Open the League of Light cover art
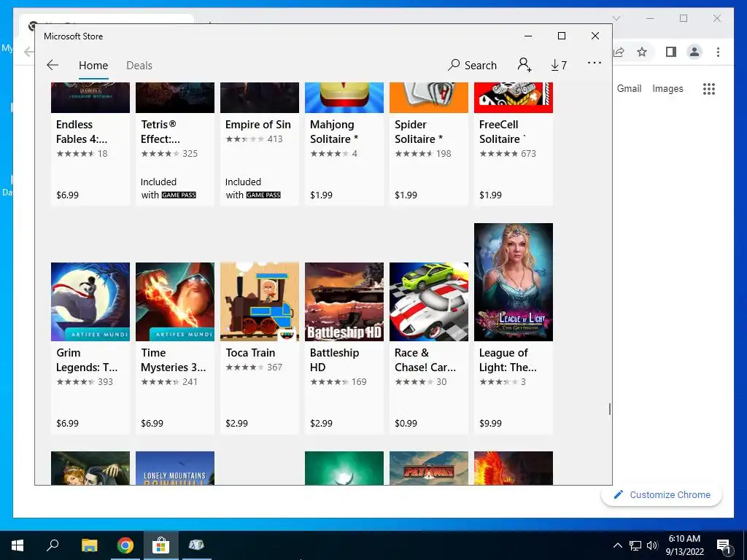 click(514, 282)
